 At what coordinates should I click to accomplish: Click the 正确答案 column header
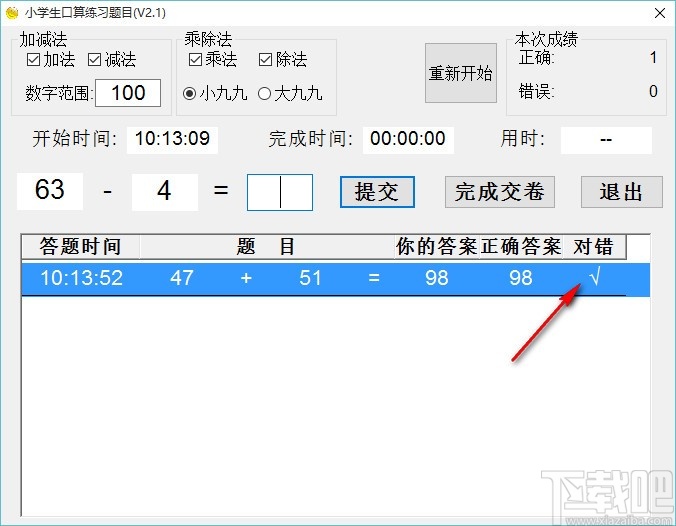point(521,247)
